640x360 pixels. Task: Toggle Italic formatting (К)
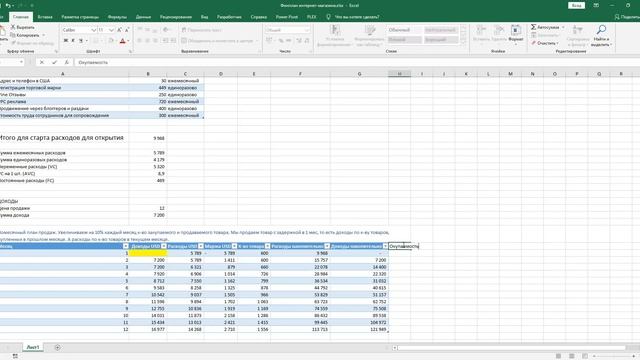(x=73, y=40)
